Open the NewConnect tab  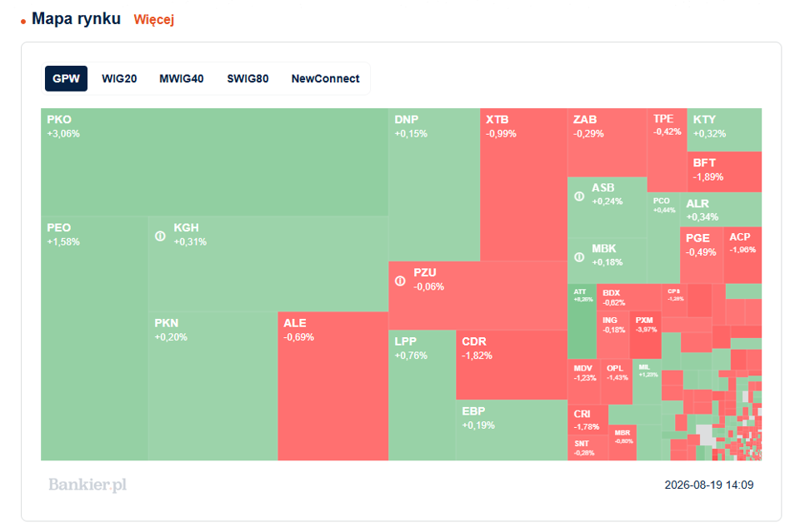point(326,78)
